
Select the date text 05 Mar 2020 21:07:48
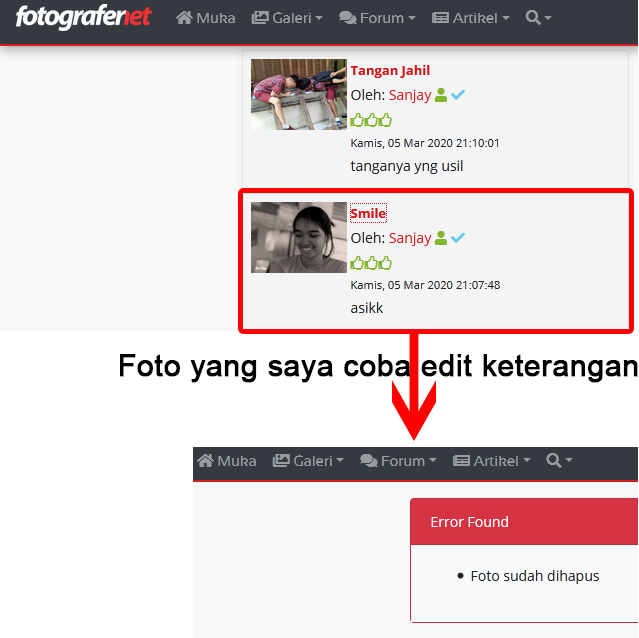click(444, 285)
